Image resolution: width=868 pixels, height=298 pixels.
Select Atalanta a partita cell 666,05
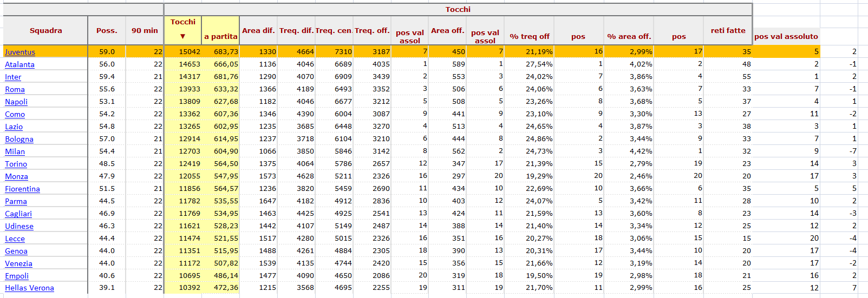point(220,64)
